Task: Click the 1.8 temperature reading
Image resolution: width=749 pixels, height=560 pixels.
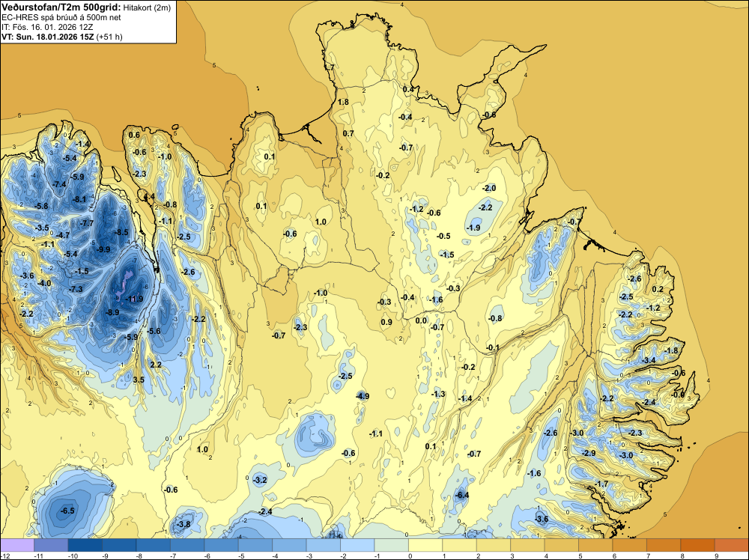Action: pyautogui.click(x=344, y=102)
